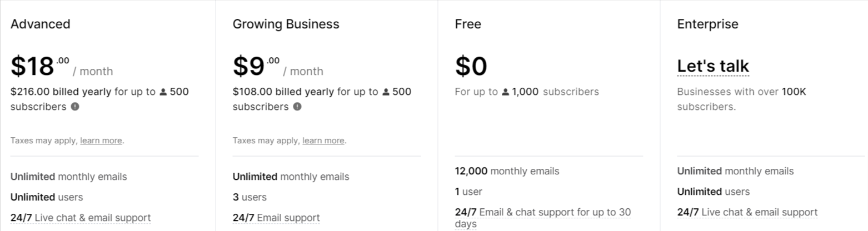Select the Advanced plan heading
The height and width of the screenshot is (231, 868).
coord(40,24)
